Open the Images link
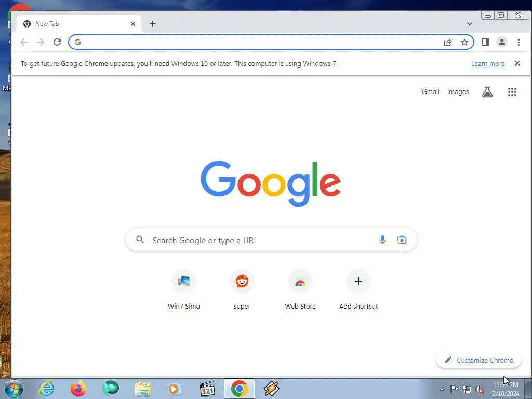532x399 pixels. click(x=458, y=91)
